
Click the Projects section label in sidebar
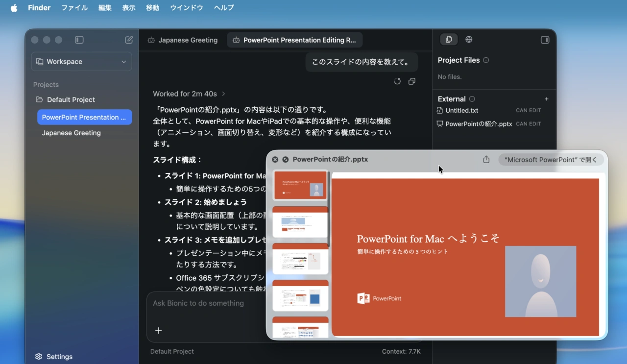46,85
